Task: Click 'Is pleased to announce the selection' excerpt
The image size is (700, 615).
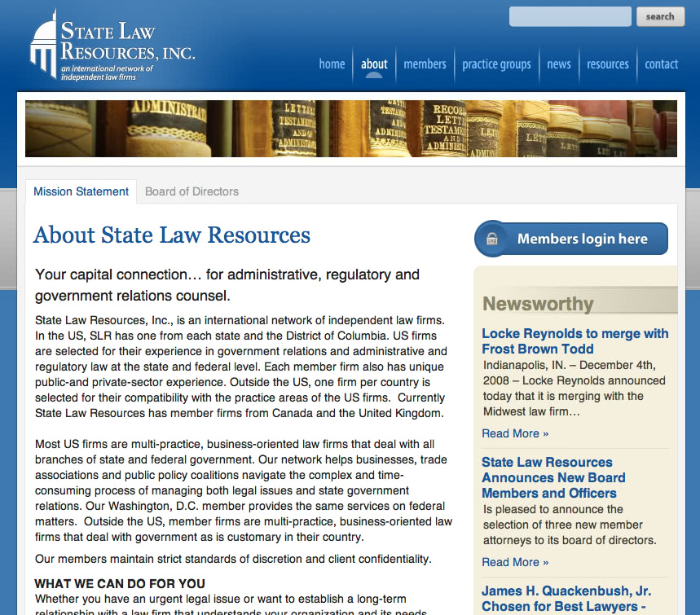Action: pos(570,525)
